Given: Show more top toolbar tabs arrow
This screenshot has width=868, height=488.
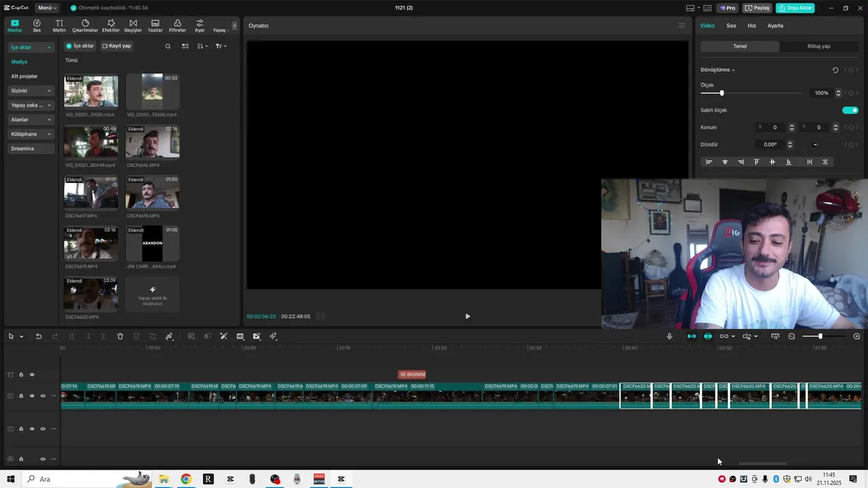Looking at the screenshot, I should [235, 26].
